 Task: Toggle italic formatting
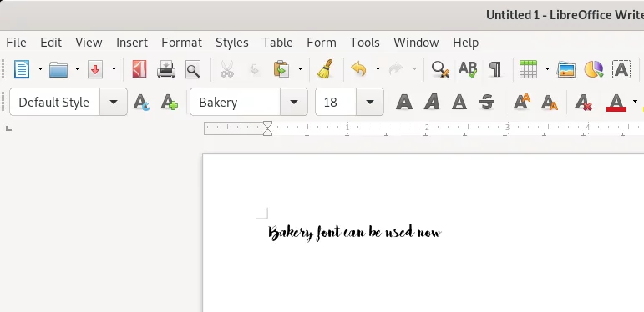[432, 102]
